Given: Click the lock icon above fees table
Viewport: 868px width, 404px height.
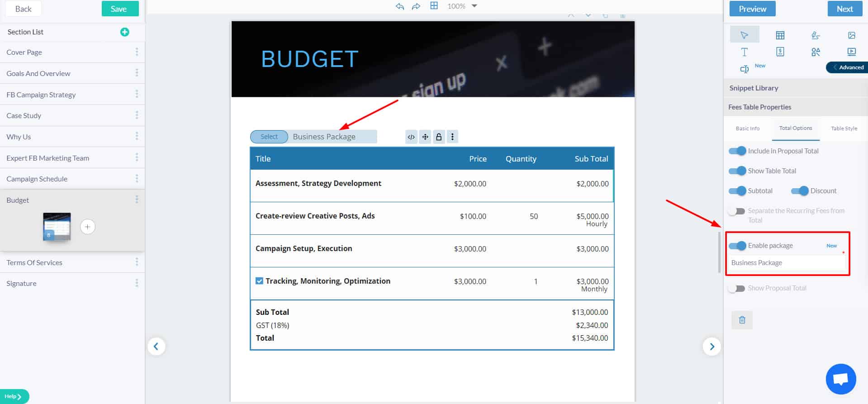Looking at the screenshot, I should point(439,137).
